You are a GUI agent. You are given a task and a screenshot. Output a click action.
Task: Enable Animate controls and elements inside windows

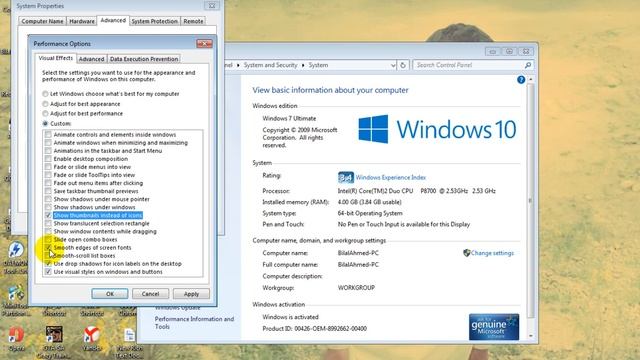point(48,134)
